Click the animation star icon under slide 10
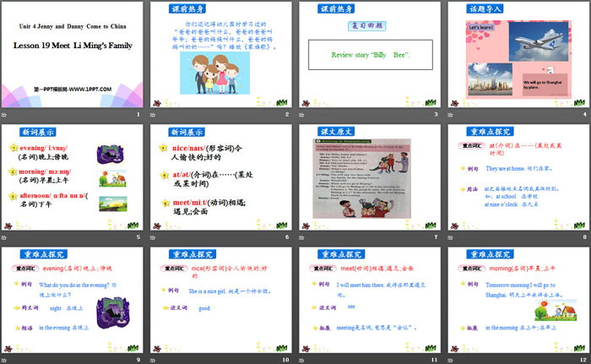Image resolution: width=591 pixels, height=364 pixels. (153, 361)
